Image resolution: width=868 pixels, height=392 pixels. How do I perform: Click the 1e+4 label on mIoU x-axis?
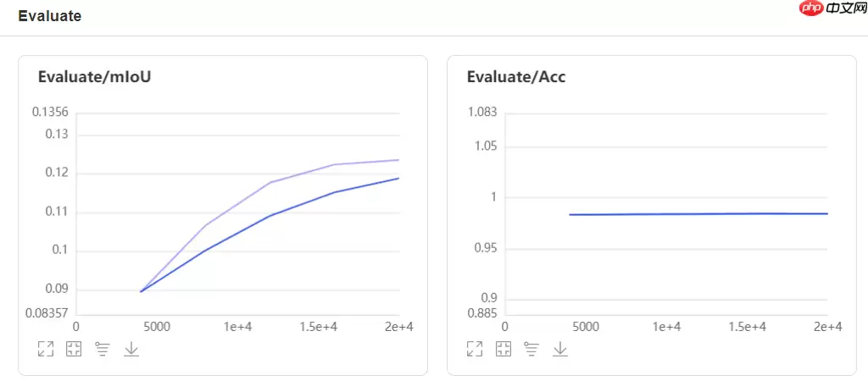point(237,327)
